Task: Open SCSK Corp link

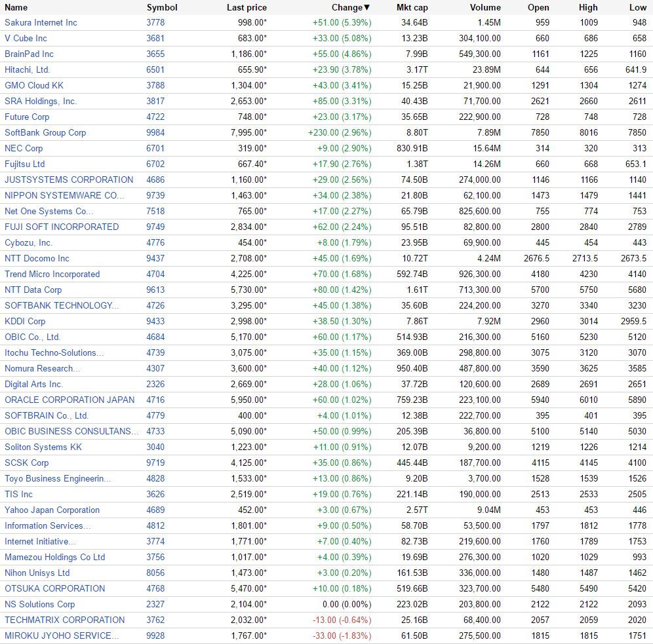Action: click(x=27, y=463)
